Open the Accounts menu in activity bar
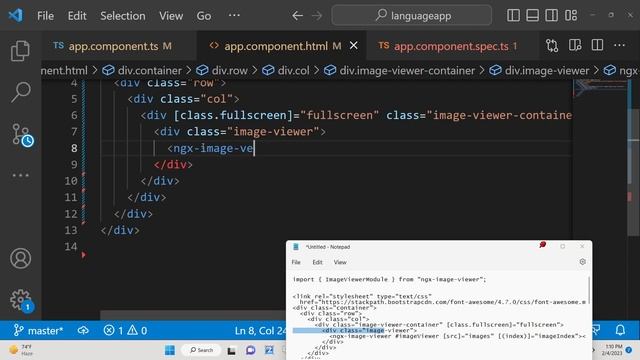Image resolution: width=640 pixels, height=360 pixels. (20, 258)
